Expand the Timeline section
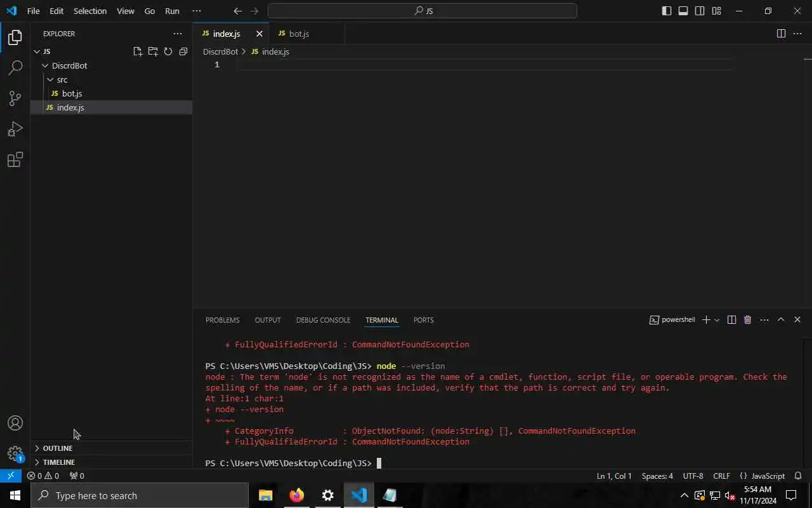 click(111, 462)
